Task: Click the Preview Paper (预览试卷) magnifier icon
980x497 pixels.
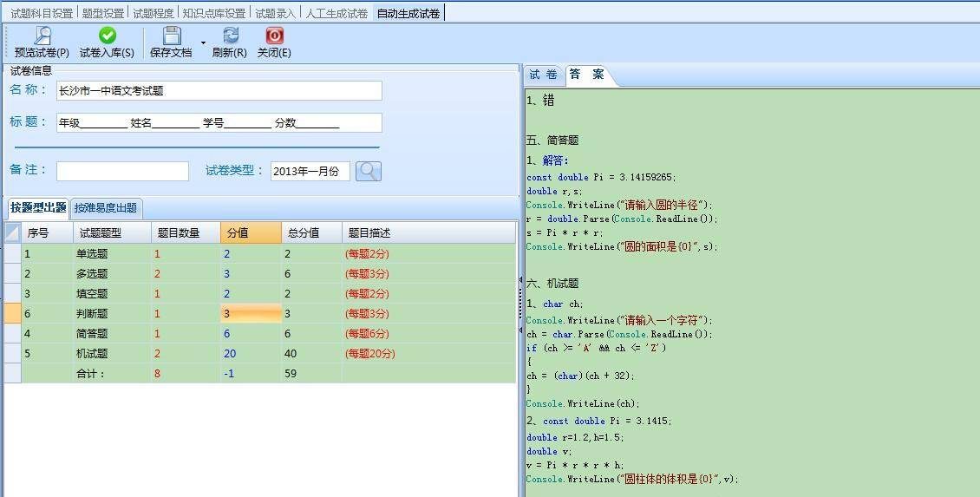Action: [42, 36]
